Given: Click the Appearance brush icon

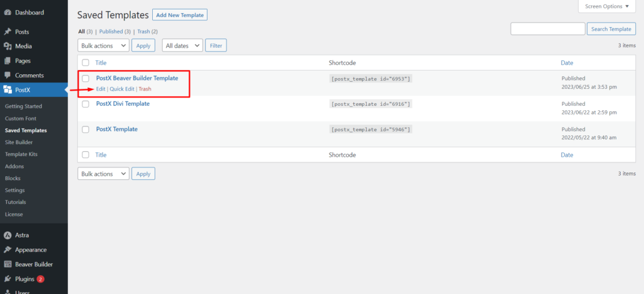Looking at the screenshot, I should (x=8, y=249).
